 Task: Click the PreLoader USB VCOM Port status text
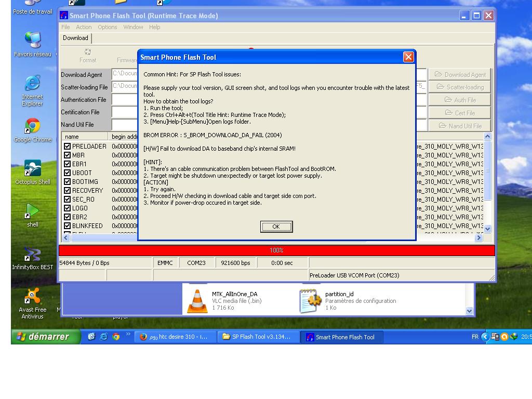(354, 275)
